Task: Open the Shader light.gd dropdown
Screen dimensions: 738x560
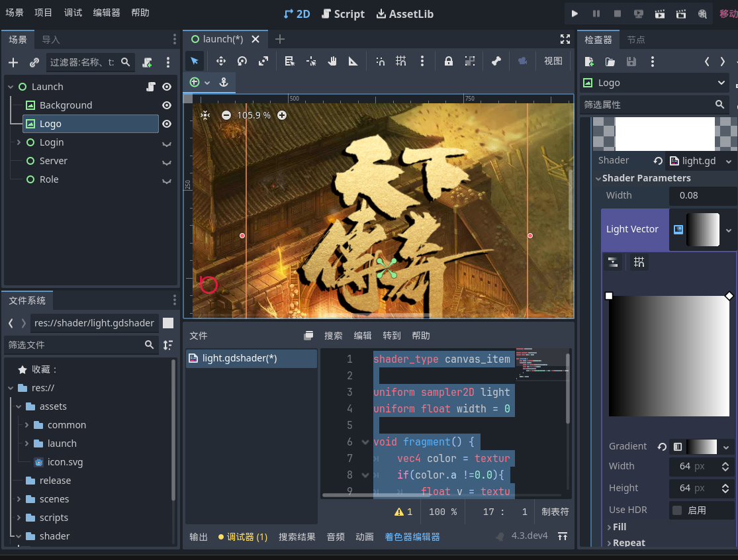Action: point(729,161)
